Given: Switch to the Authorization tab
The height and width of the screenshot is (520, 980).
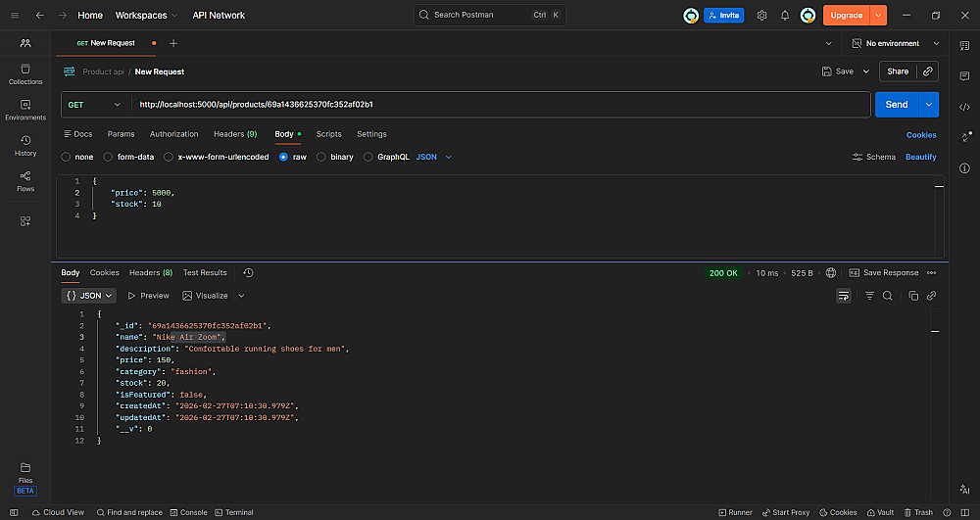Looking at the screenshot, I should pyautogui.click(x=173, y=134).
